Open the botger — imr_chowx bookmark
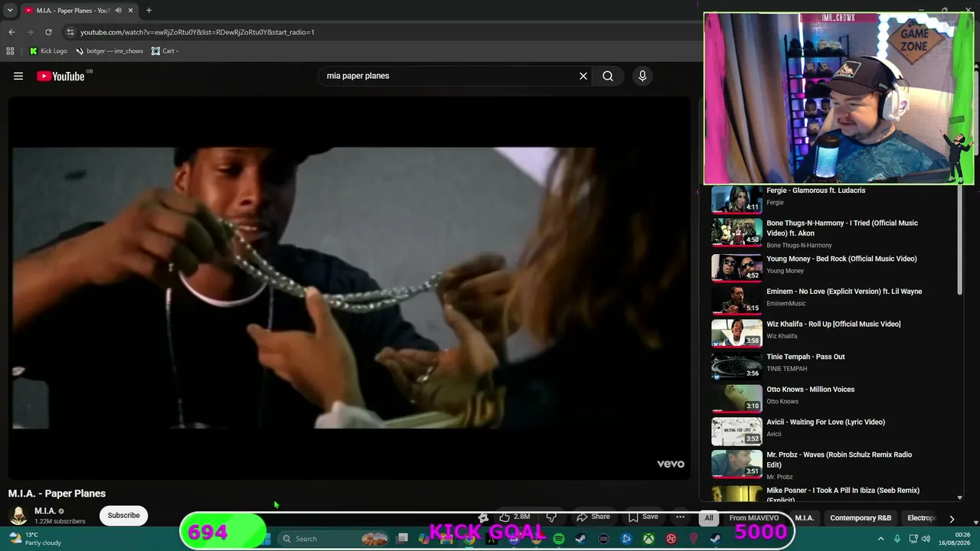Image resolution: width=980 pixels, height=551 pixels. click(109, 51)
